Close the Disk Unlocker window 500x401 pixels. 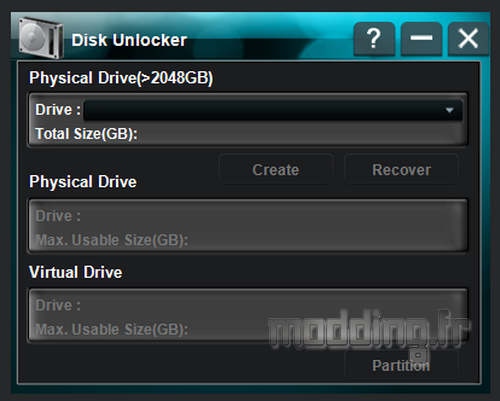(468, 39)
